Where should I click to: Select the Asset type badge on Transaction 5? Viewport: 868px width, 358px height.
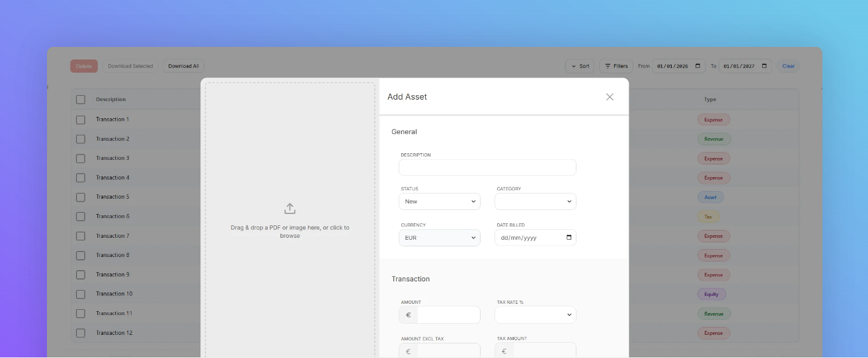(710, 197)
